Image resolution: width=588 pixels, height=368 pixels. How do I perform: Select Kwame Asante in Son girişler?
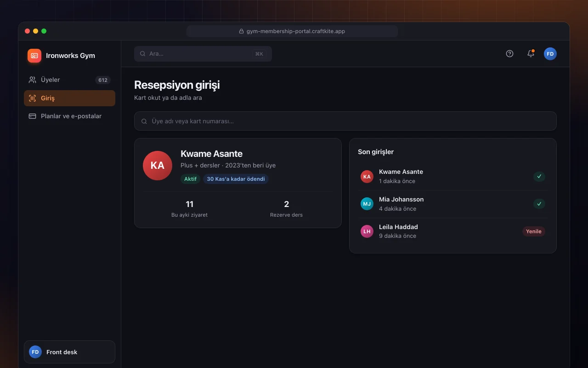(x=453, y=176)
